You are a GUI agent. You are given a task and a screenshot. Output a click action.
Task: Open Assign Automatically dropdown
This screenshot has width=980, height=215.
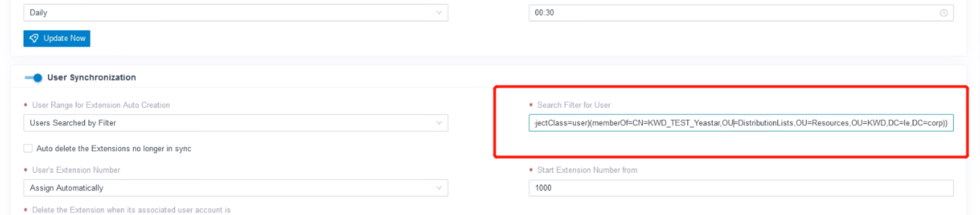pos(235,188)
